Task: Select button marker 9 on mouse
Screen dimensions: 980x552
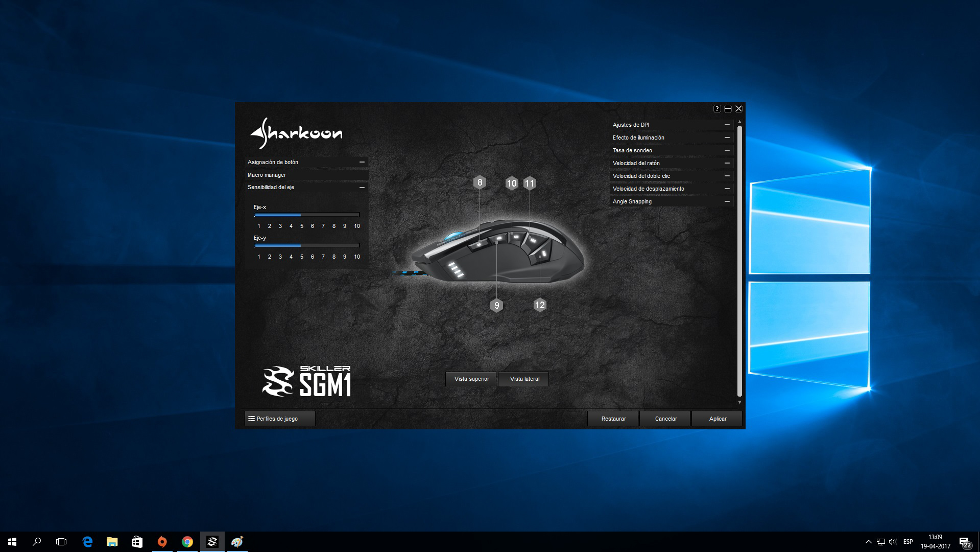Action: tap(496, 306)
